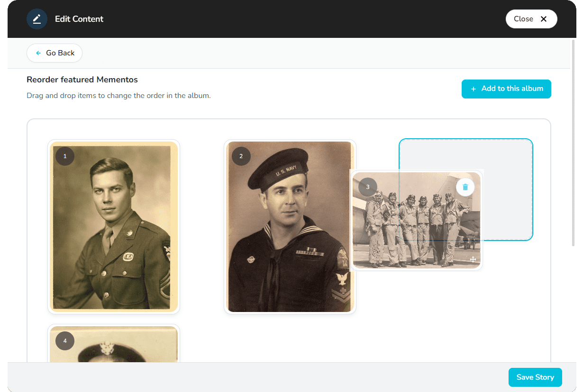Click the number 2 badge on the sailor photo
583x392 pixels.
pyautogui.click(x=241, y=156)
